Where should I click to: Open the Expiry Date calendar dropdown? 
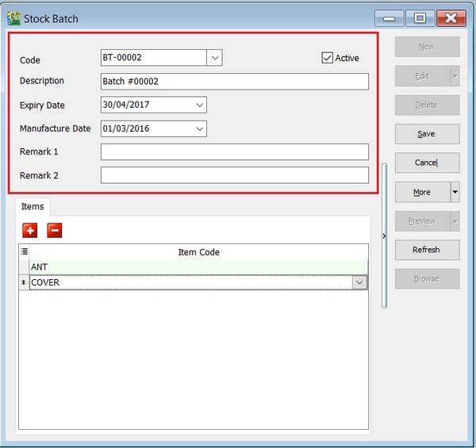tap(198, 105)
